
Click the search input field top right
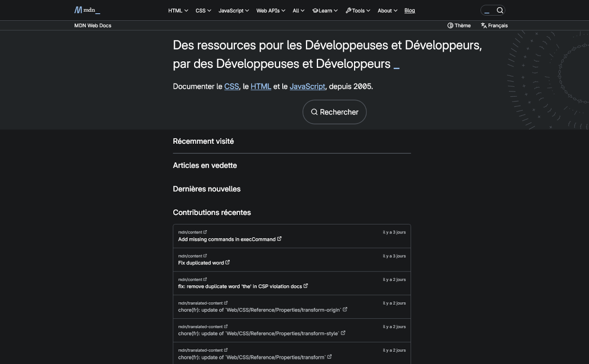pyautogui.click(x=487, y=10)
